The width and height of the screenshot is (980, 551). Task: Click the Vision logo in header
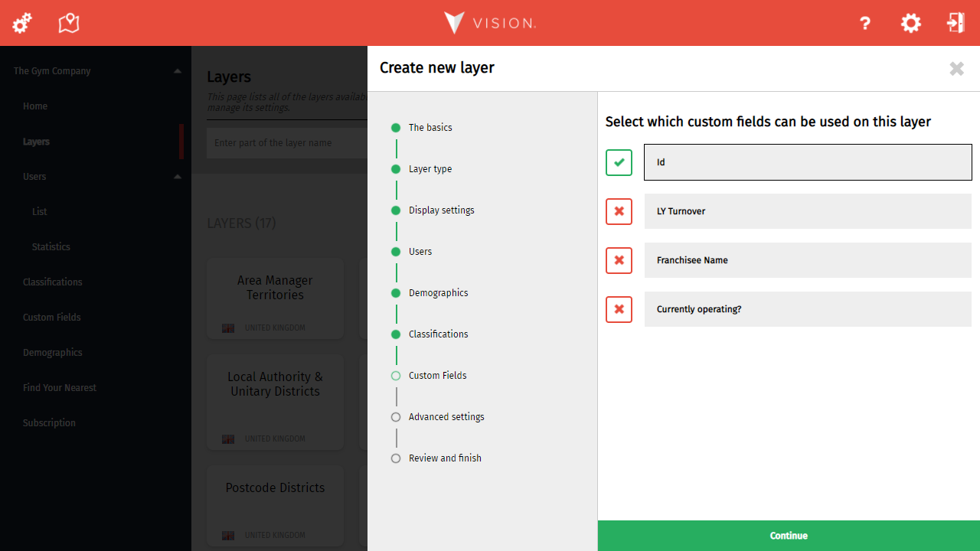pos(490,23)
